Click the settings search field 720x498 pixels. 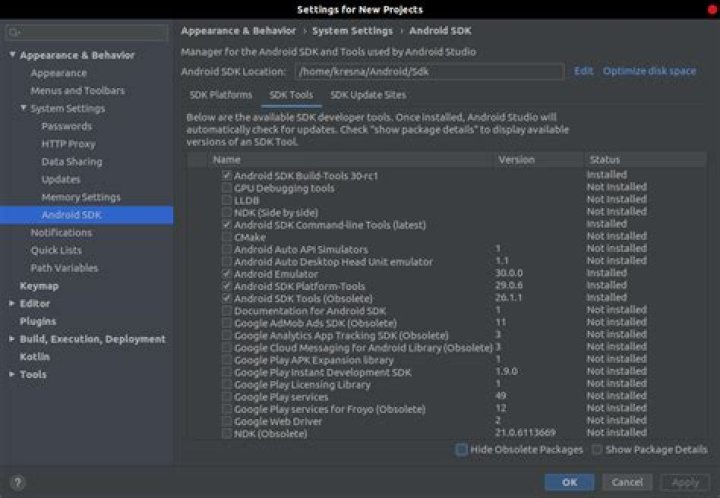87,32
